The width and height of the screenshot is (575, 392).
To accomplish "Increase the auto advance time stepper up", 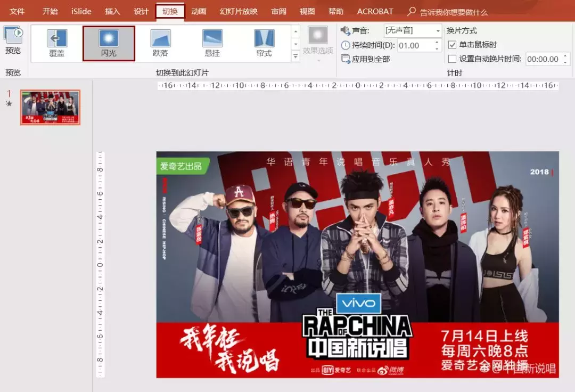I will click(x=565, y=56).
